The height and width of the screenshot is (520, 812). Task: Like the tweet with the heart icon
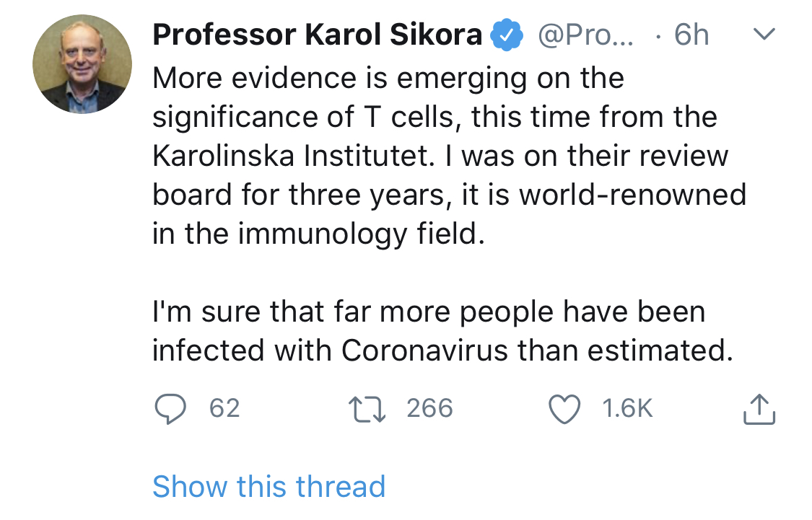point(564,409)
